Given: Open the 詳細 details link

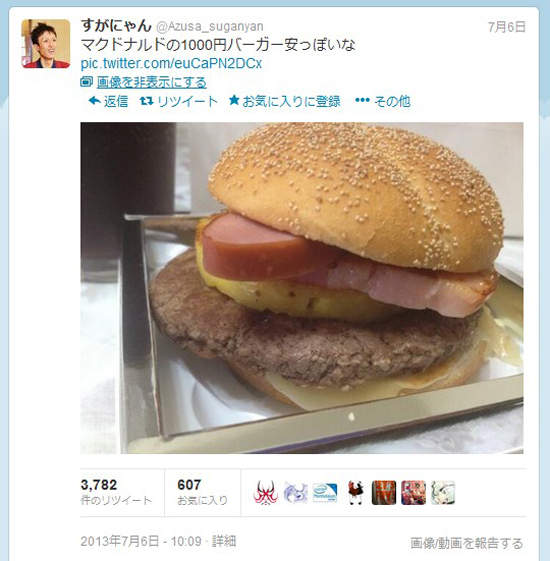Looking at the screenshot, I should tap(224, 541).
